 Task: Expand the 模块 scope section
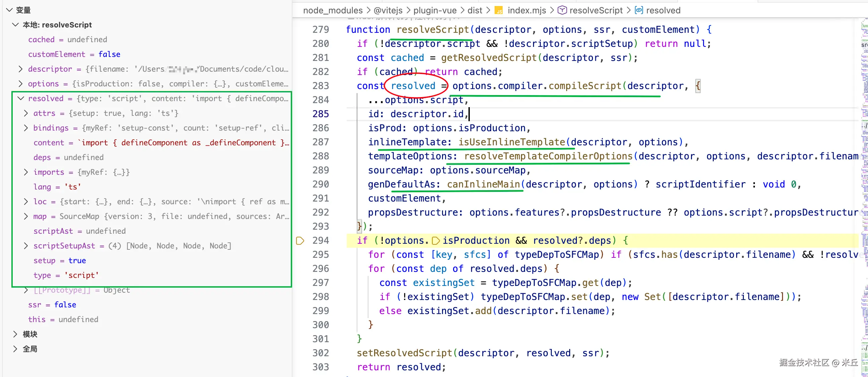click(x=15, y=334)
